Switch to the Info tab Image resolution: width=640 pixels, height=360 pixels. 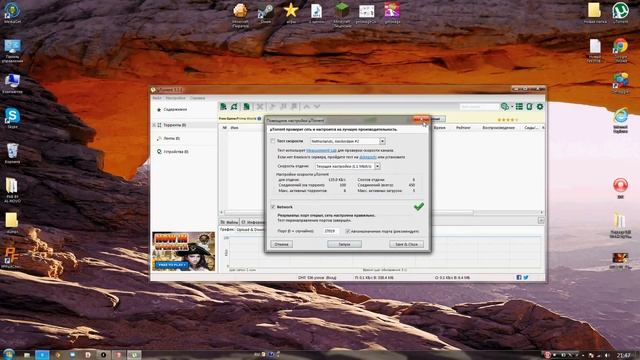[253, 222]
